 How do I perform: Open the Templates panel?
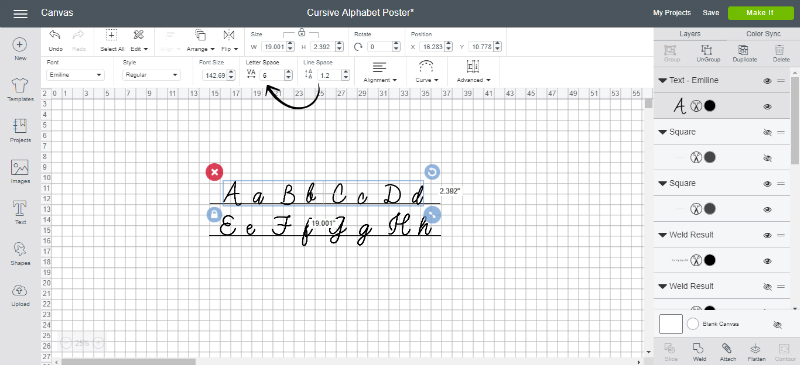20,90
